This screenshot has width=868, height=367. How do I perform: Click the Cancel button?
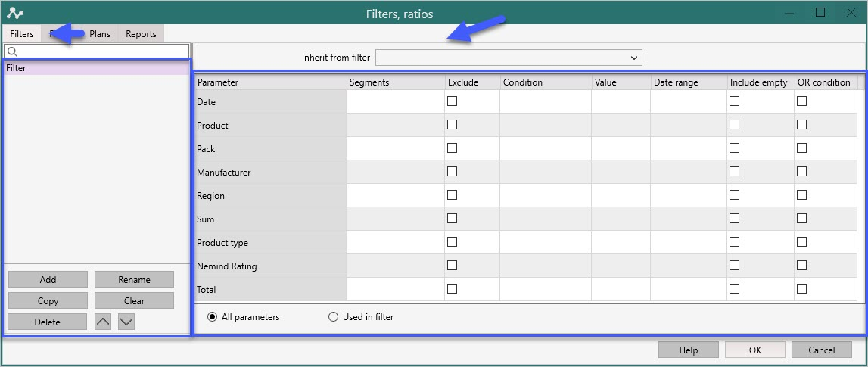822,350
